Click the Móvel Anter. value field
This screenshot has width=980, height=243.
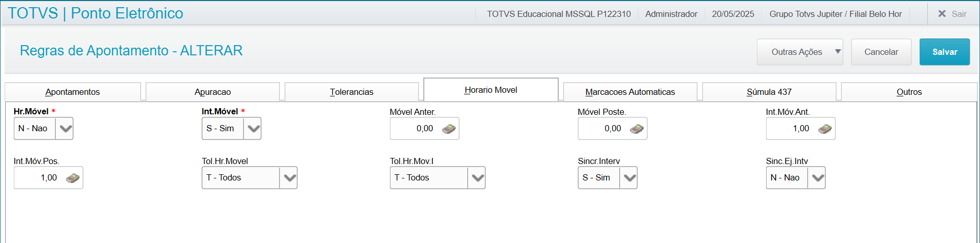(415, 129)
